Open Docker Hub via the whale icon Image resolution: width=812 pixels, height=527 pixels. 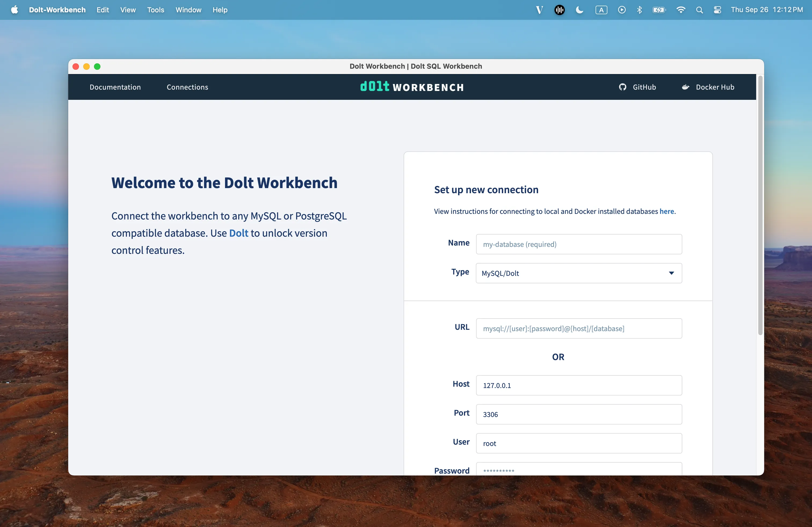pos(686,87)
